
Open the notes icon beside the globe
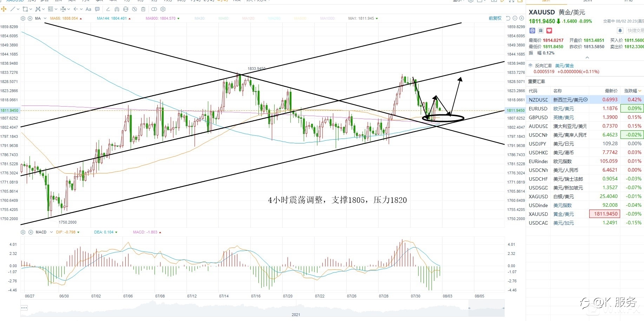tap(541, 31)
